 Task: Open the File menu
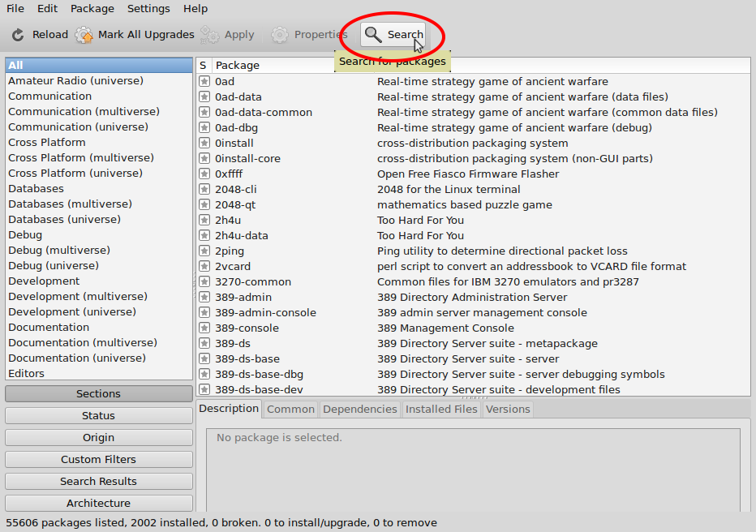[15, 9]
